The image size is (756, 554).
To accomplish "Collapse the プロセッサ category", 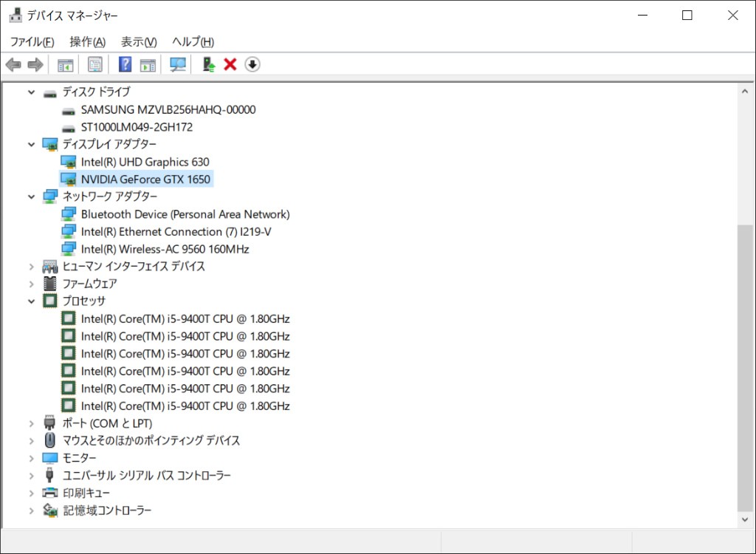I will click(31, 301).
